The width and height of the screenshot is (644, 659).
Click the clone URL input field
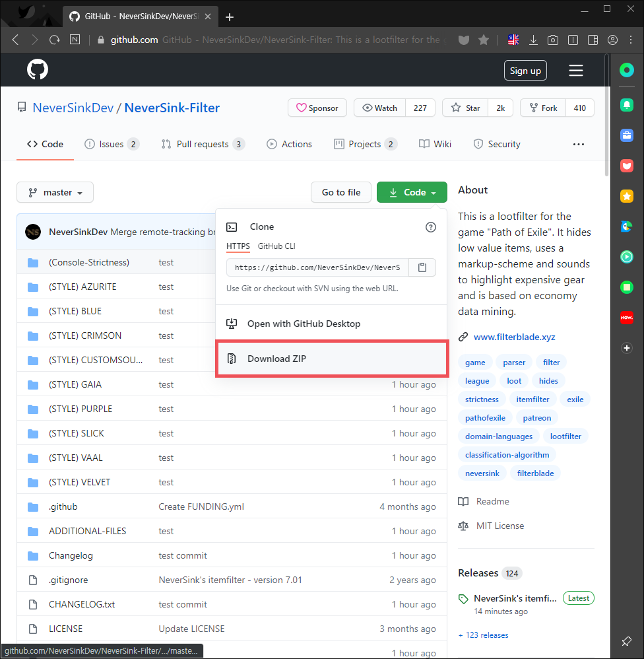click(317, 267)
